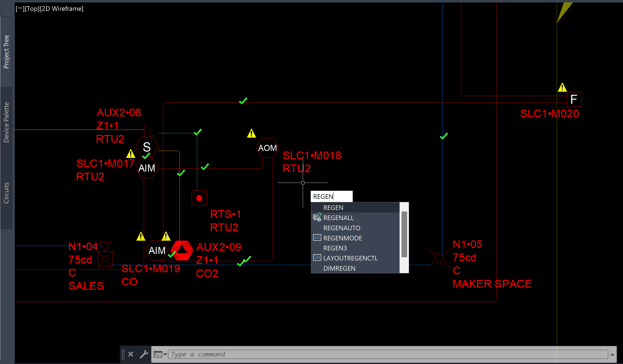Select the SLC1•M020 address label
The height and width of the screenshot is (364, 623).
pos(550,114)
